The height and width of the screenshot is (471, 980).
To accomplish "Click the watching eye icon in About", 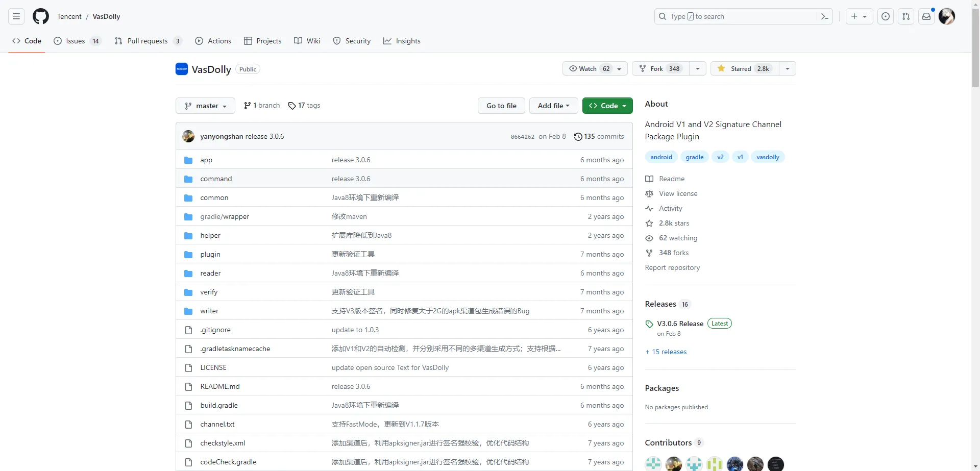I will coord(649,238).
